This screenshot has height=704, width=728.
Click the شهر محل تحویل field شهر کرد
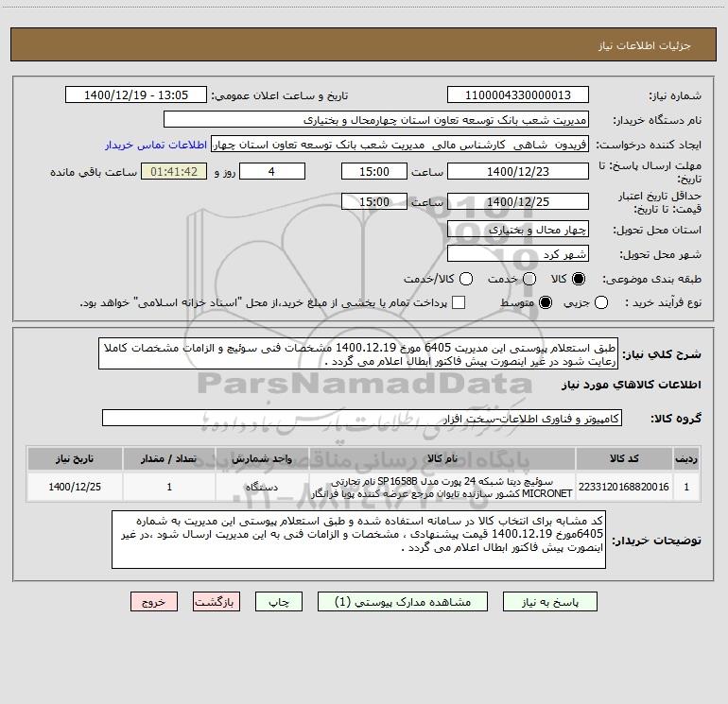518,254
